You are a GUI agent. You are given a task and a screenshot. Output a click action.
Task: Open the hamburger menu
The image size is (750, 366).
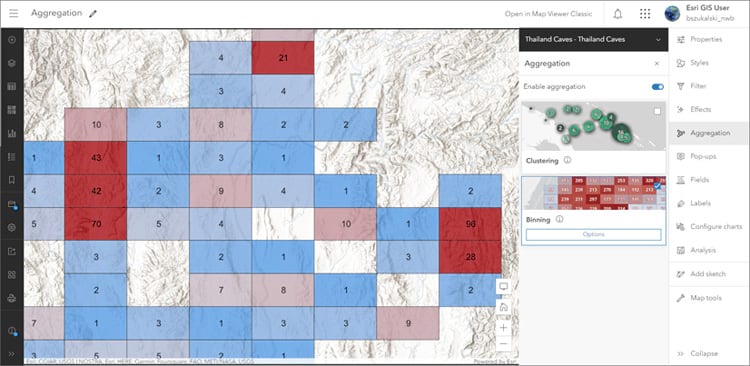pyautogui.click(x=13, y=13)
